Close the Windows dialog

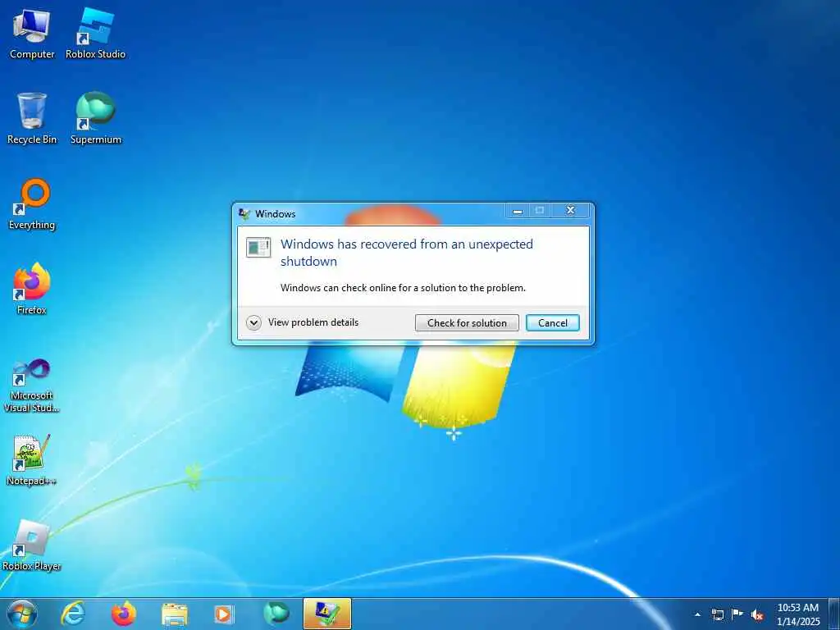pos(571,211)
